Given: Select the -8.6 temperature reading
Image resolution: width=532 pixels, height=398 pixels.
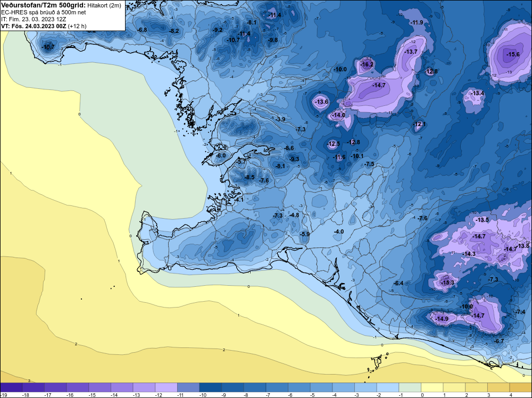Looking at the screenshot, I should point(289,148).
